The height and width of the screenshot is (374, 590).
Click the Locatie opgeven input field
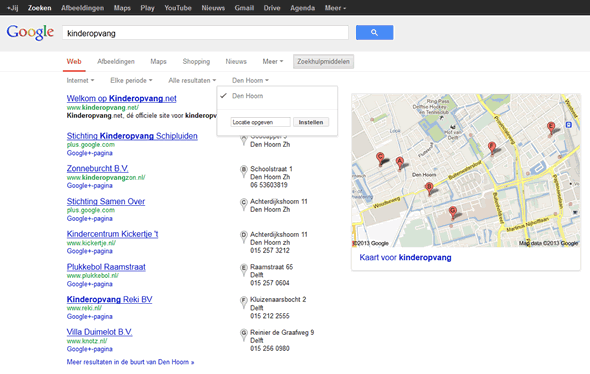[x=260, y=122]
